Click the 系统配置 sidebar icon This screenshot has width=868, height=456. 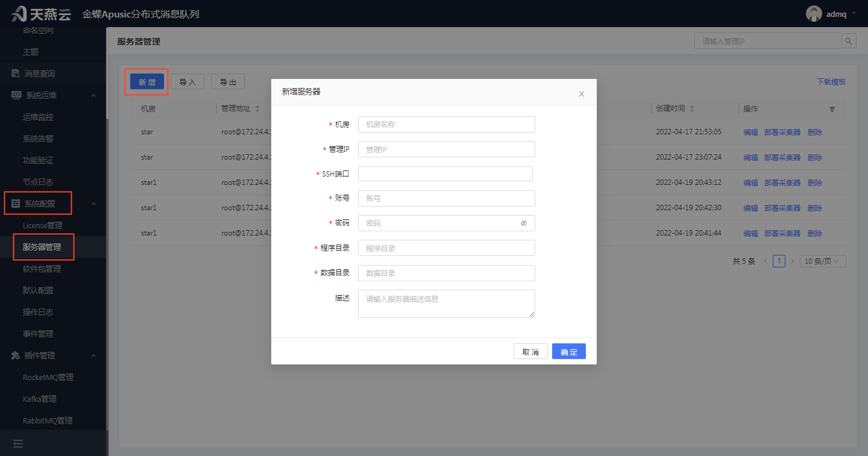point(16,204)
